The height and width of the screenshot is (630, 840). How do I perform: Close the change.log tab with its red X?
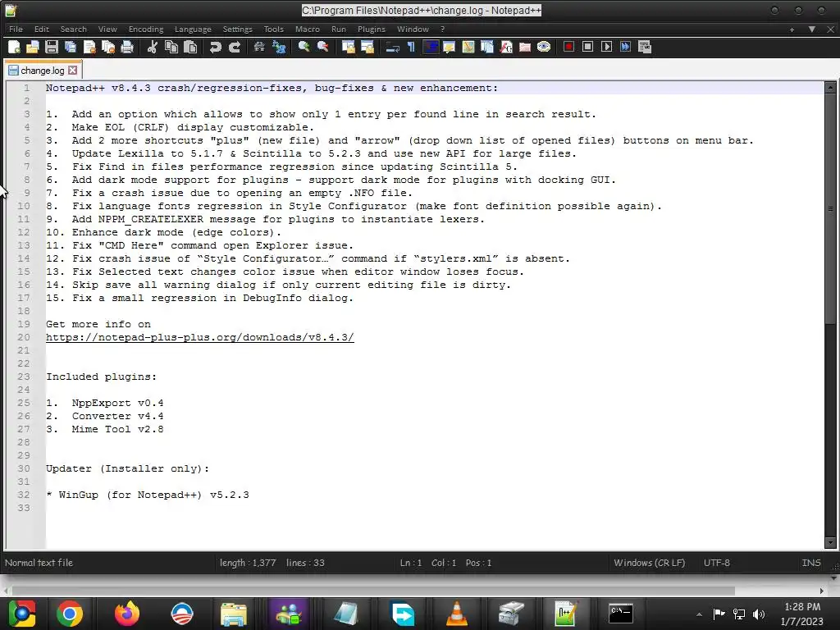tap(73, 71)
